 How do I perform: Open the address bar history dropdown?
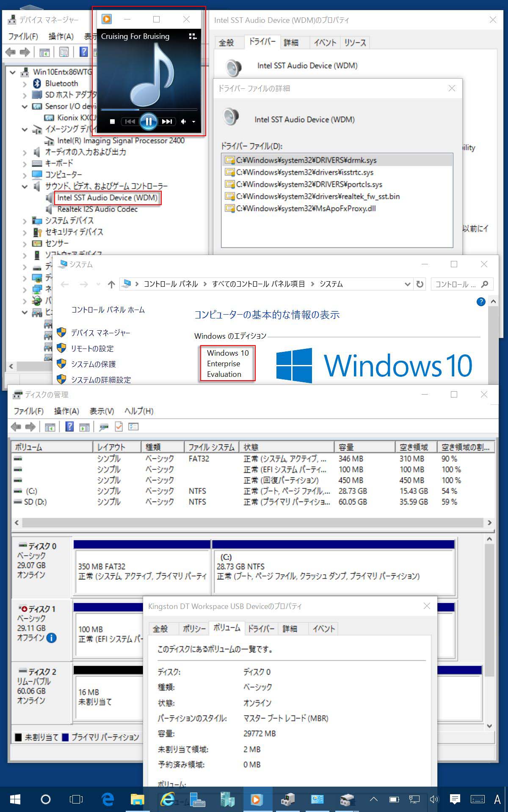tap(407, 284)
